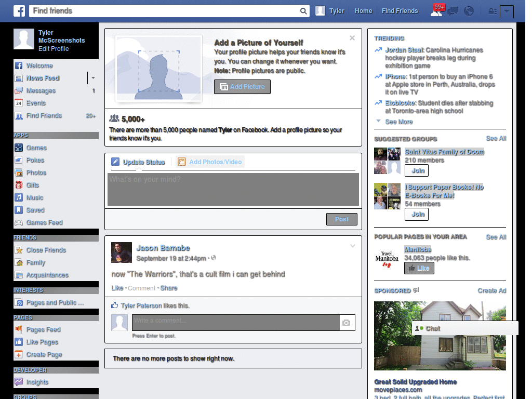Open Pages and Public interests

[x=56, y=303]
